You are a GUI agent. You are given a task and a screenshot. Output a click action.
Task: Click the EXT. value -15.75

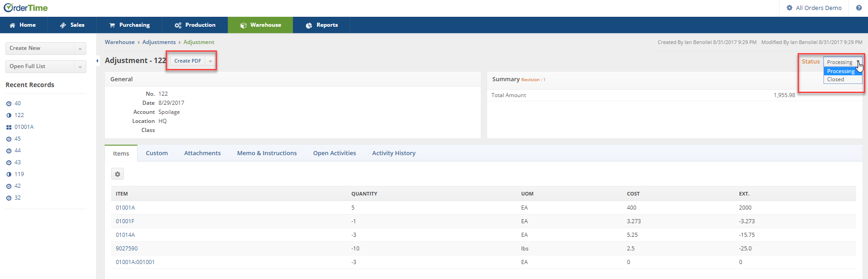tap(747, 235)
